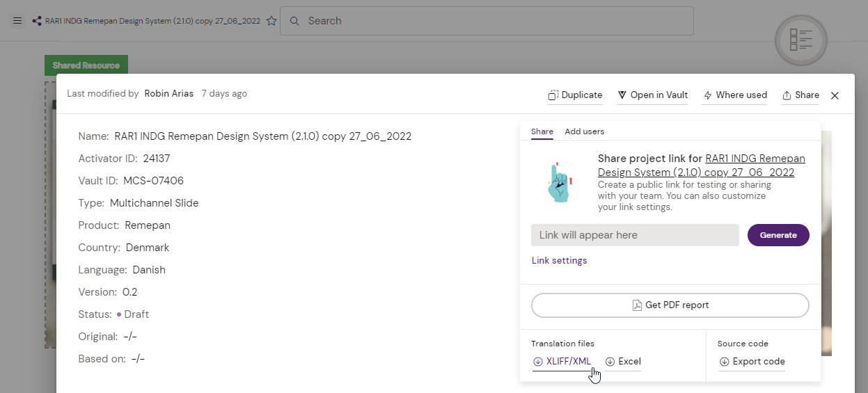Close the resource details dialog
868x393 pixels.
835,95
